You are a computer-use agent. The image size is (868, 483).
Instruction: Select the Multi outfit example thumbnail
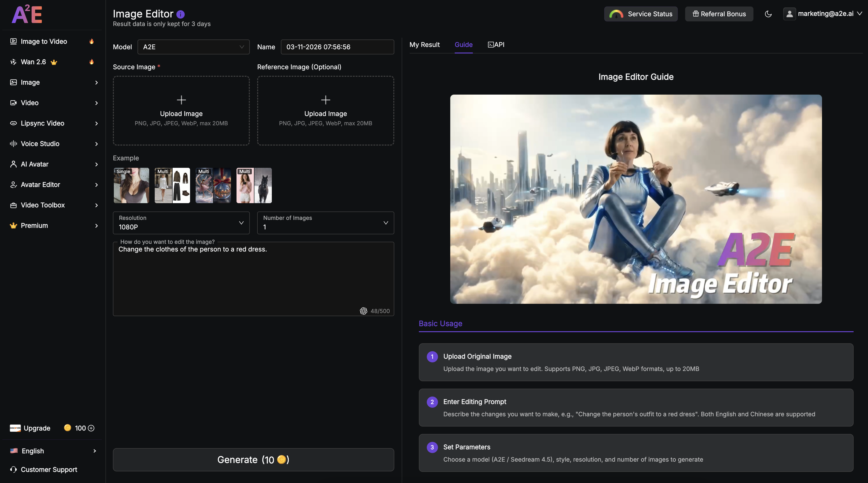point(172,185)
